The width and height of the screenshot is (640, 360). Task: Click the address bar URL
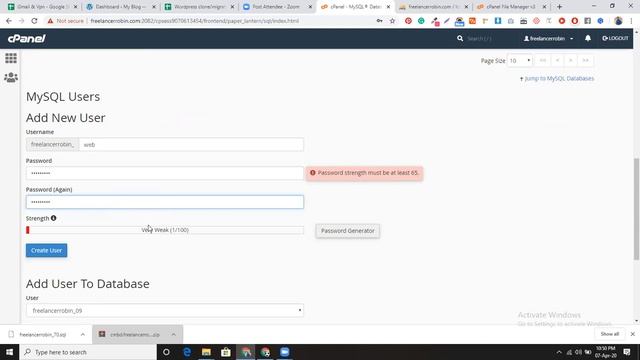pyautogui.click(x=194, y=21)
